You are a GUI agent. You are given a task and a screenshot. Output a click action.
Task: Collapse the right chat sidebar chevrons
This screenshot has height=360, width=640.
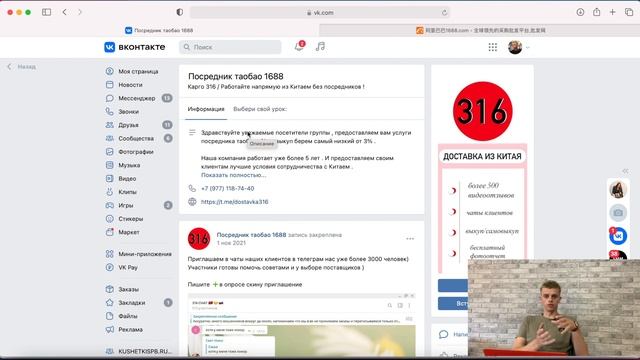pos(625,171)
